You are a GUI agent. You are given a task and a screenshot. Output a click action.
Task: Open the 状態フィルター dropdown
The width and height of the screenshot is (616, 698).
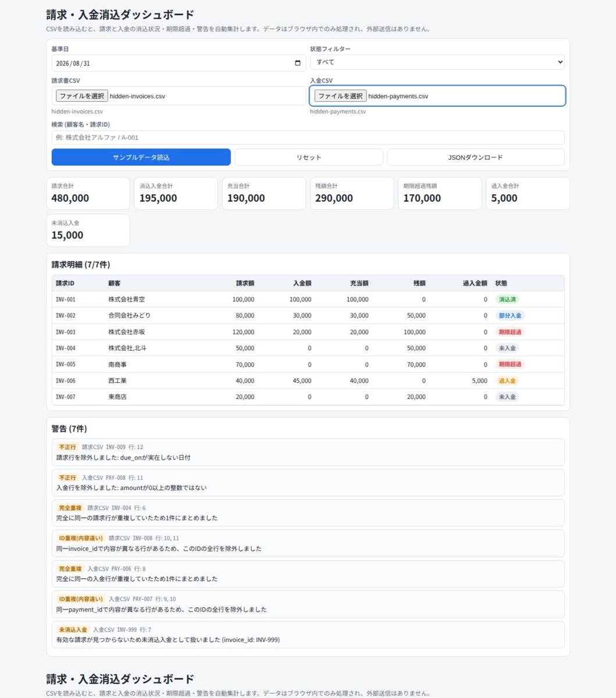437,62
